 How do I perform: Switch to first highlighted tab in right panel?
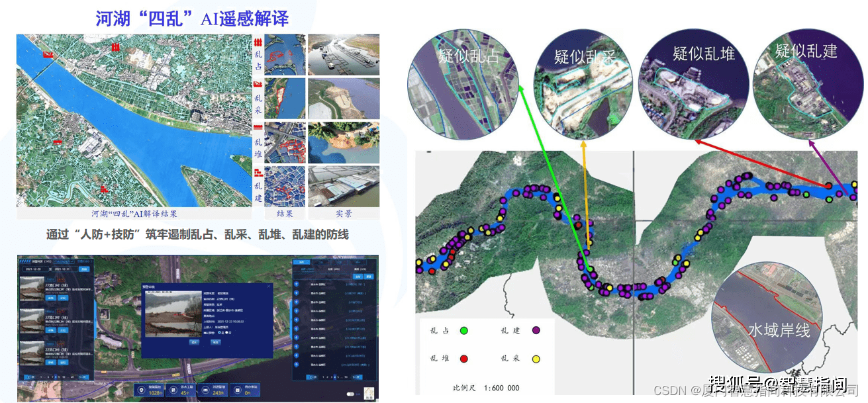pyautogui.click(x=301, y=262)
